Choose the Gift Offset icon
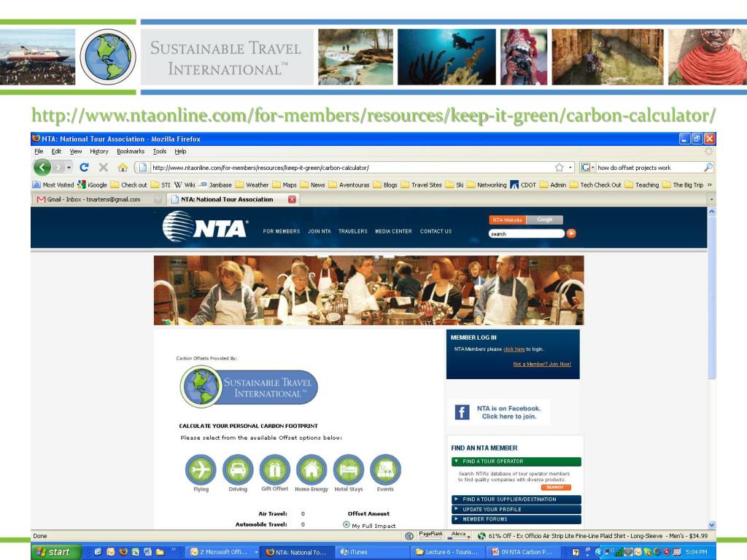The width and height of the screenshot is (747, 560). (275, 470)
